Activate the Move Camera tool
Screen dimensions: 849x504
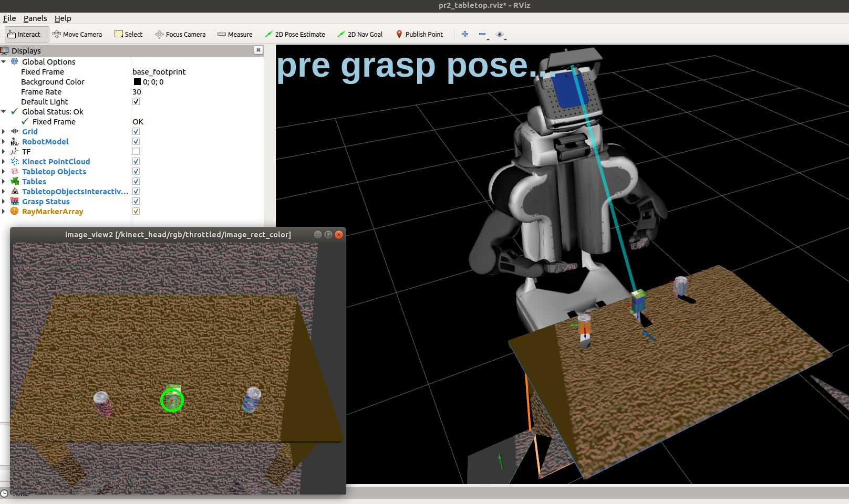[x=77, y=34]
